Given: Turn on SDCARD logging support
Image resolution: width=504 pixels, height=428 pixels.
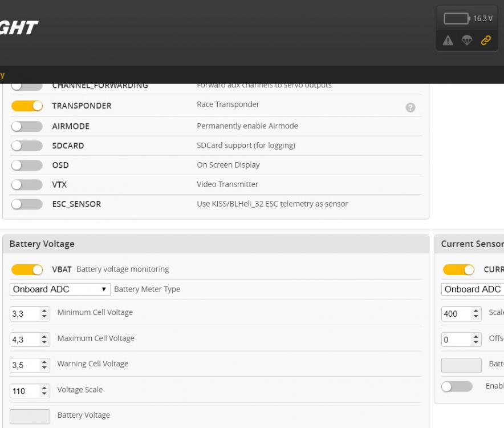Looking at the screenshot, I should (x=27, y=146).
